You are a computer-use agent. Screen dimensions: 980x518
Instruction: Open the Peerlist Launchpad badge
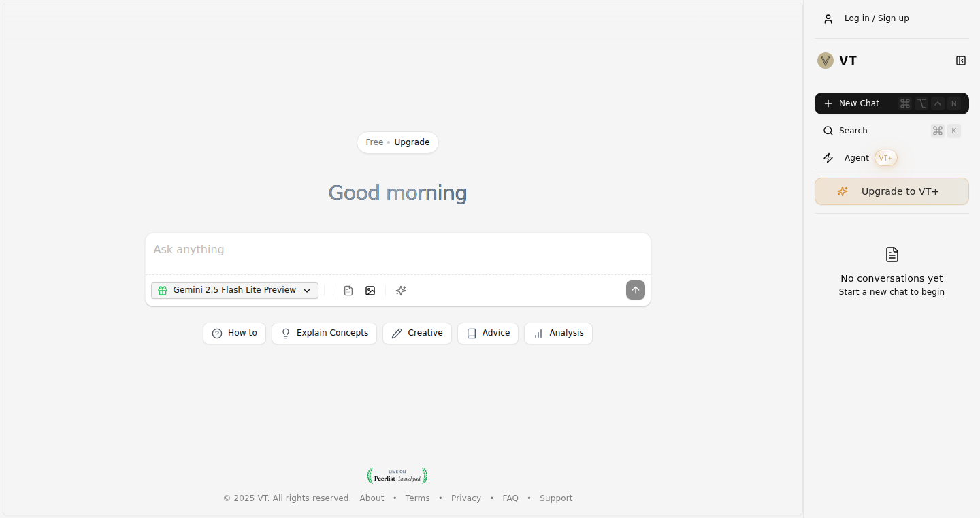397,475
